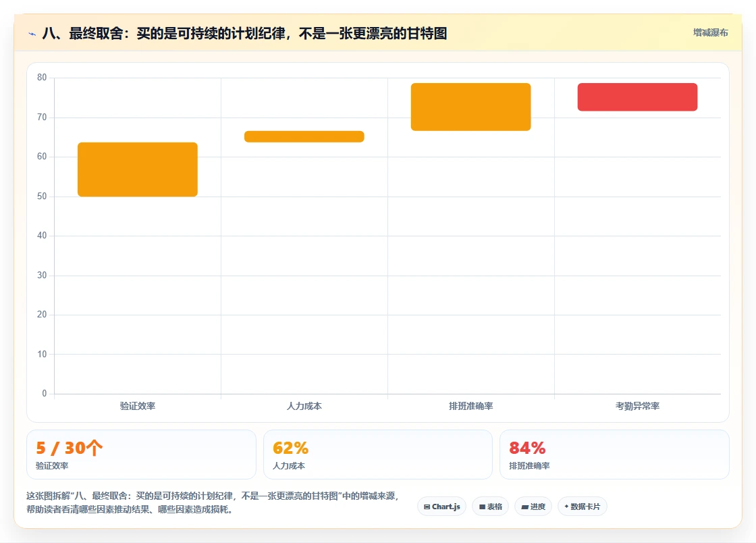Viewport: 756px width, 543px height.
Task: Click the 考勤异常率 x-axis label
Action: pos(637,406)
